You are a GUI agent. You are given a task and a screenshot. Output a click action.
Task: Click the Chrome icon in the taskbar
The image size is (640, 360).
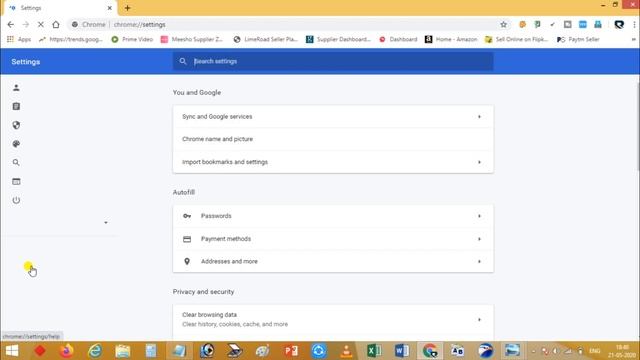click(x=430, y=351)
